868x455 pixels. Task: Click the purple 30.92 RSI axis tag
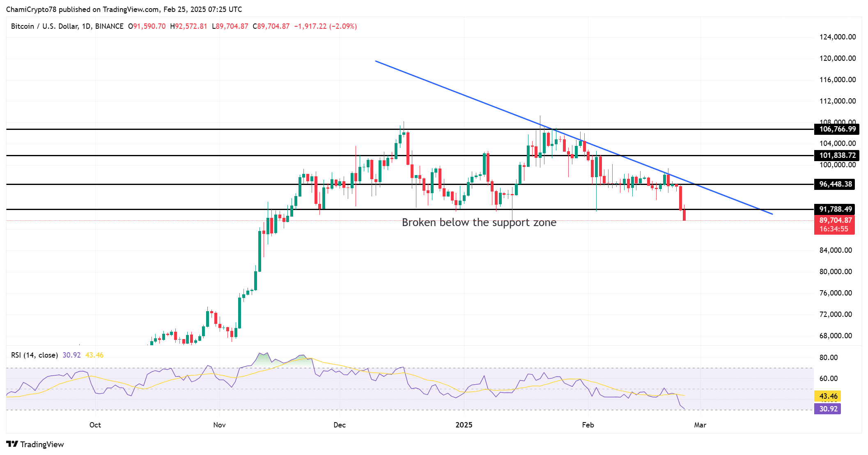click(x=828, y=409)
